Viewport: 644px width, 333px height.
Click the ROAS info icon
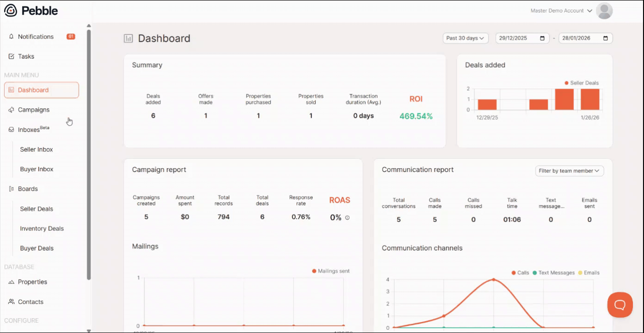(347, 217)
